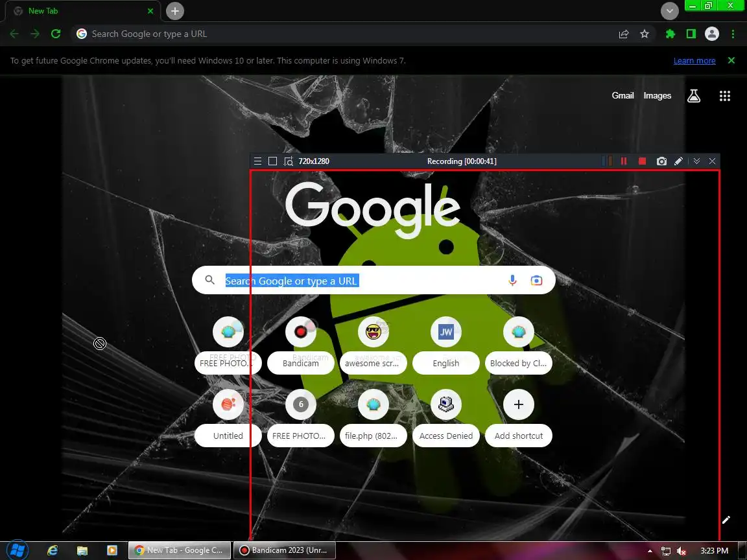Collapse Bandicam toolbar with double chevron
The width and height of the screenshot is (747, 560).
click(x=696, y=161)
